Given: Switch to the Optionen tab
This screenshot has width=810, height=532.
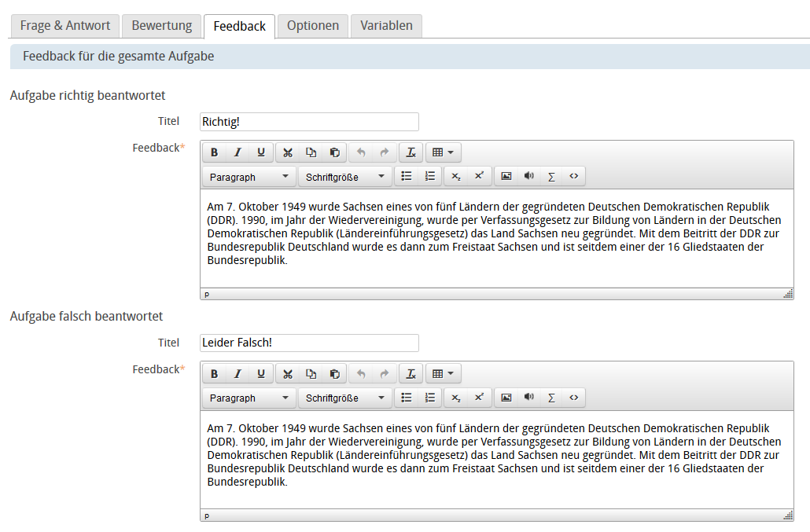Looking at the screenshot, I should click(x=313, y=26).
